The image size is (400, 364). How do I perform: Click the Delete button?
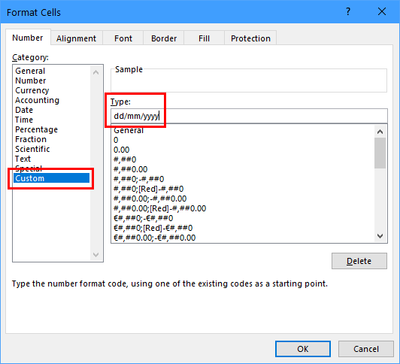(x=359, y=261)
